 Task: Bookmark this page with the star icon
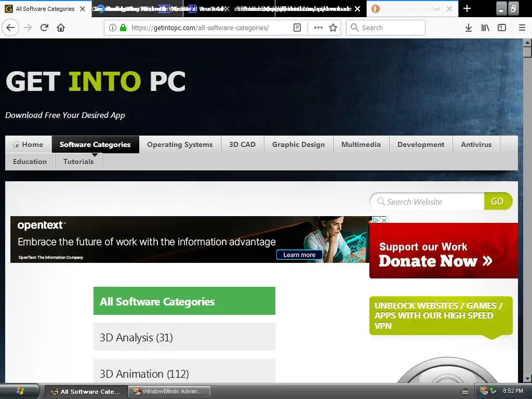pyautogui.click(x=333, y=28)
